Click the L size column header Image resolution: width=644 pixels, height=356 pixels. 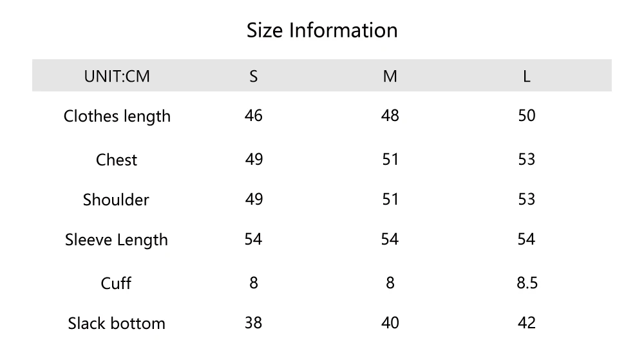click(527, 76)
